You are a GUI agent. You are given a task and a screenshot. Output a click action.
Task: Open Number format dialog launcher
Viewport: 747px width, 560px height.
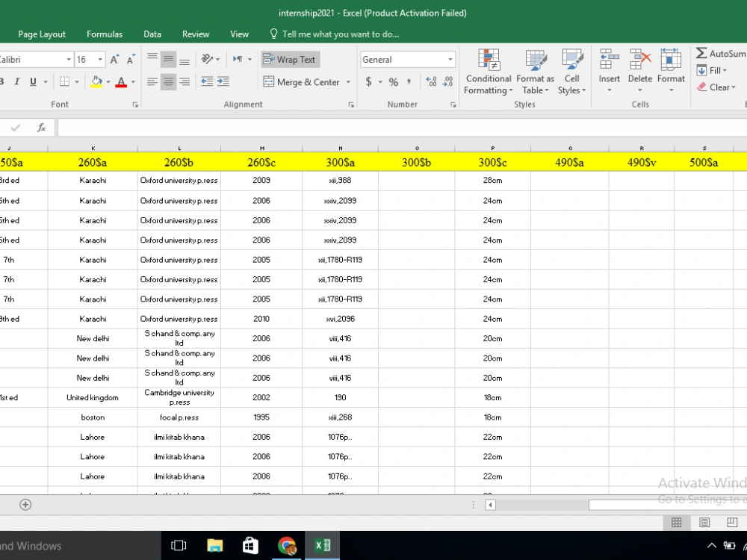pos(453,105)
